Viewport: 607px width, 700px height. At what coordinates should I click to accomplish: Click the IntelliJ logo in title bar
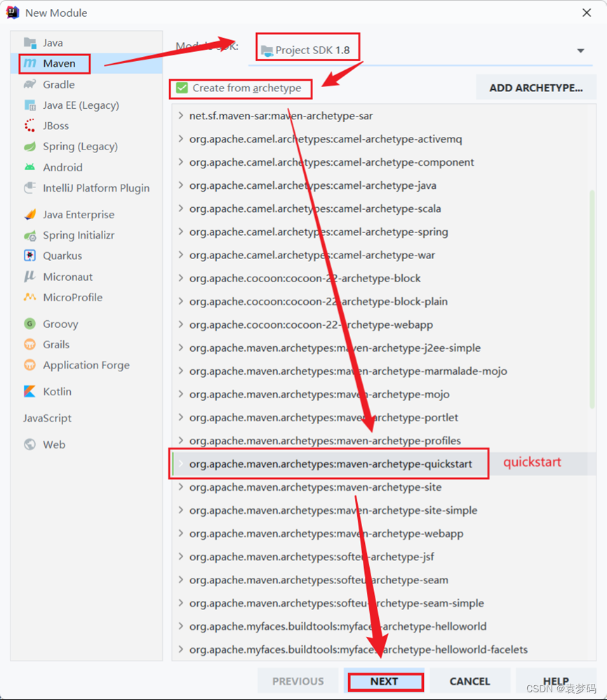(x=13, y=13)
